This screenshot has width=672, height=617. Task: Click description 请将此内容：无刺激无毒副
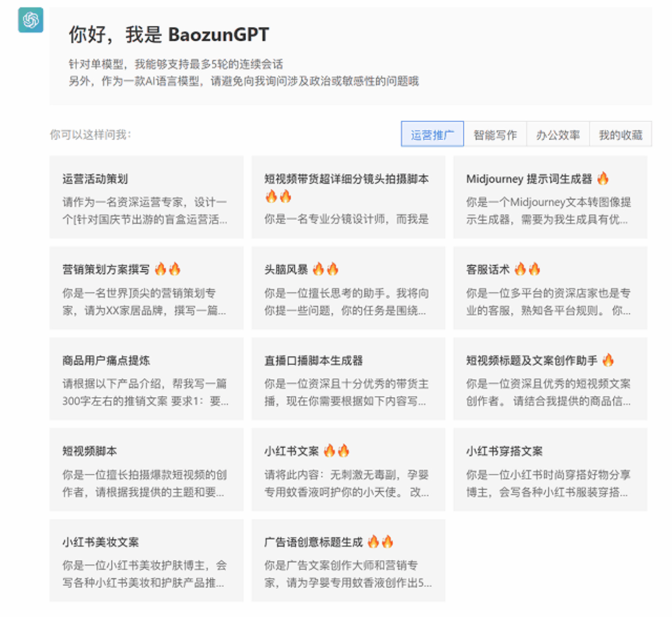point(346,484)
